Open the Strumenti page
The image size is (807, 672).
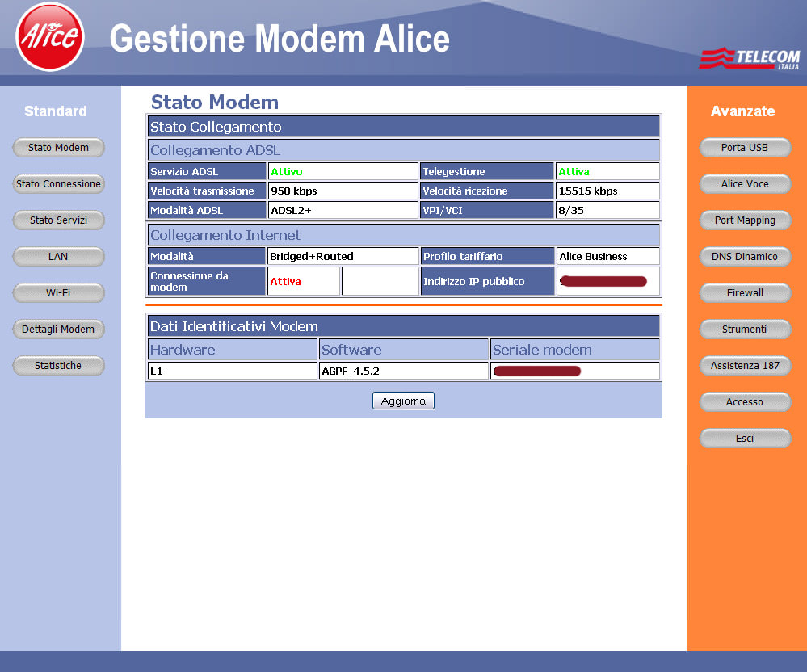click(x=745, y=330)
